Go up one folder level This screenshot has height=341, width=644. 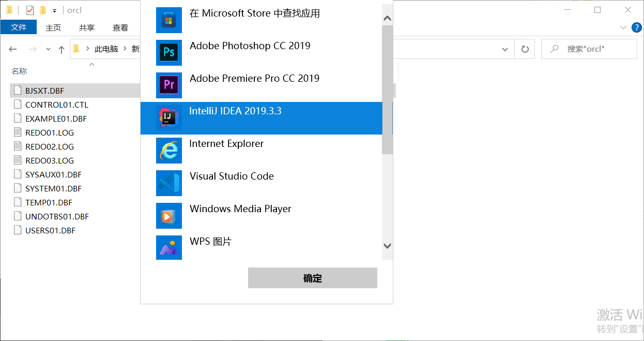tap(62, 49)
